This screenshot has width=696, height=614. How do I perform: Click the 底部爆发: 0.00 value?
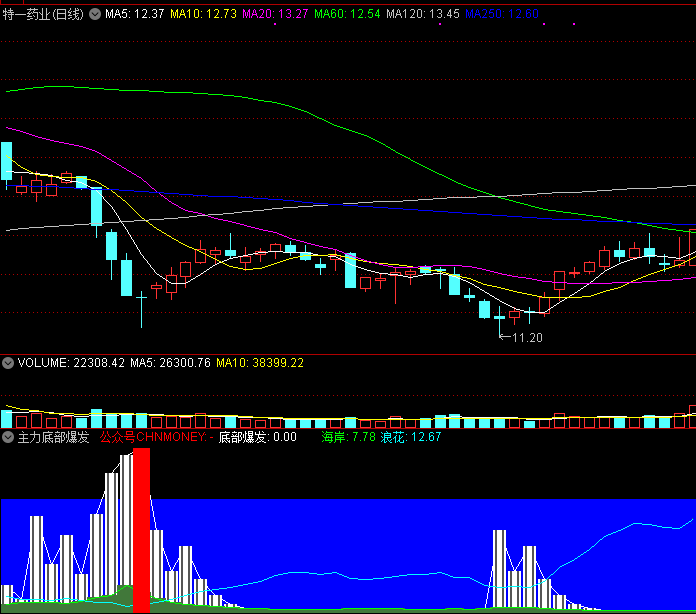point(257,437)
